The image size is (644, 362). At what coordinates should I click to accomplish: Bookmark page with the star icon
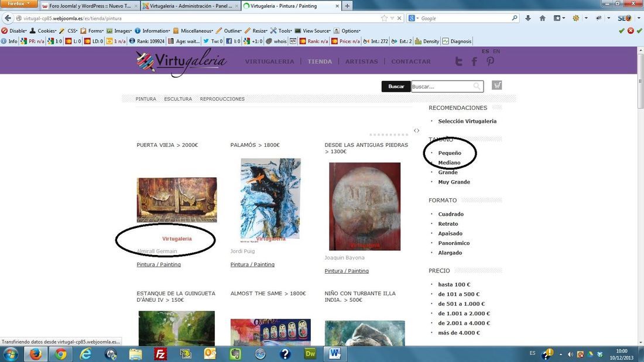click(384, 18)
